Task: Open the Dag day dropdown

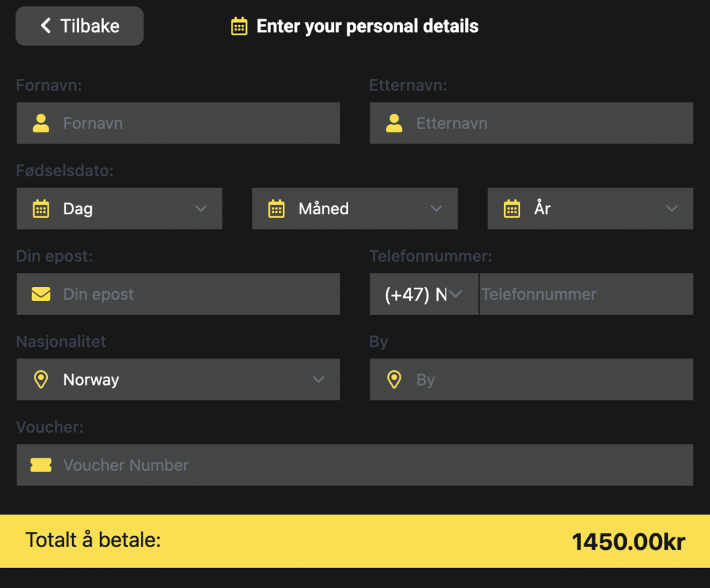Action: click(x=119, y=209)
